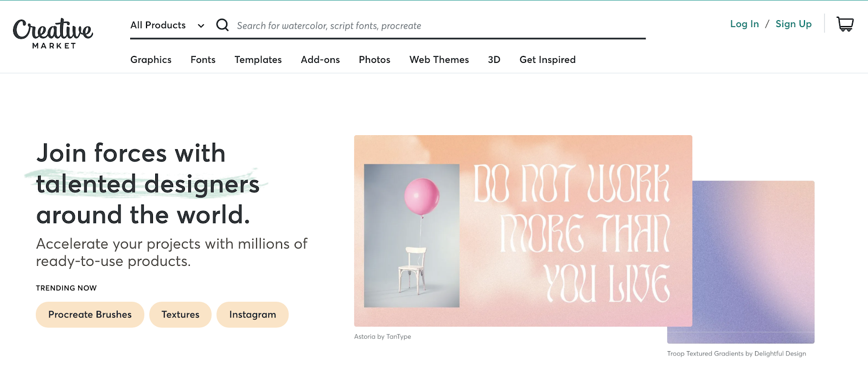Click the Log In link
This screenshot has width=868, height=369.
point(744,24)
